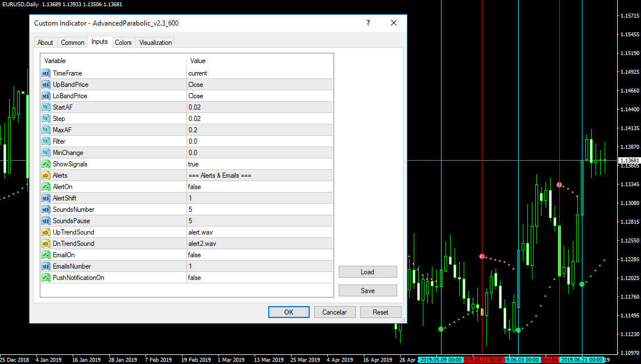Click the icon beside AlertShift variable
Viewport: 641px width, 364px height.
pyautogui.click(x=46, y=198)
